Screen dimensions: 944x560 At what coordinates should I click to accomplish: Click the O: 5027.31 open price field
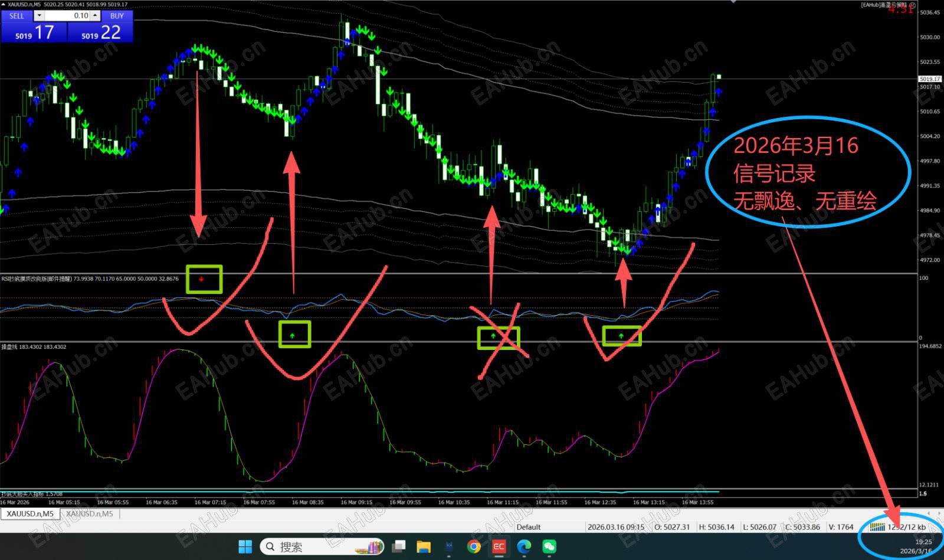coord(672,527)
